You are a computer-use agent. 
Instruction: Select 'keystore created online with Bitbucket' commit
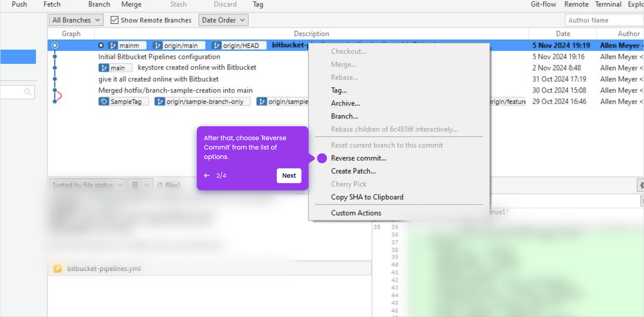197,67
